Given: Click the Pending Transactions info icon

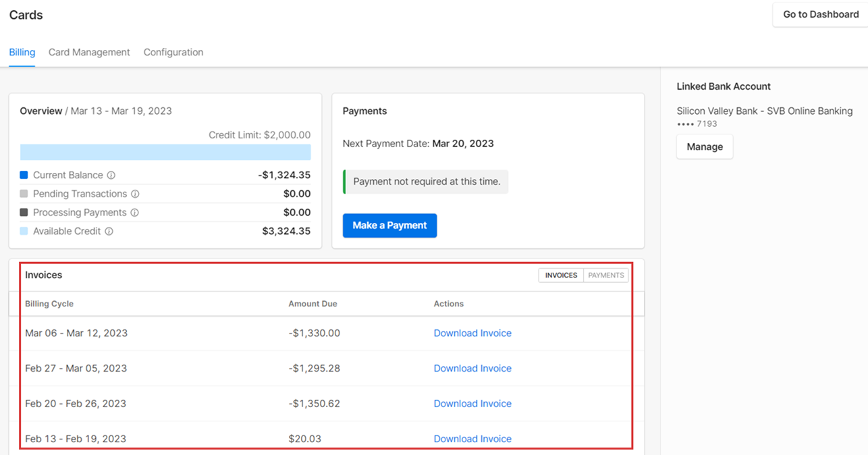Looking at the screenshot, I should tap(135, 194).
